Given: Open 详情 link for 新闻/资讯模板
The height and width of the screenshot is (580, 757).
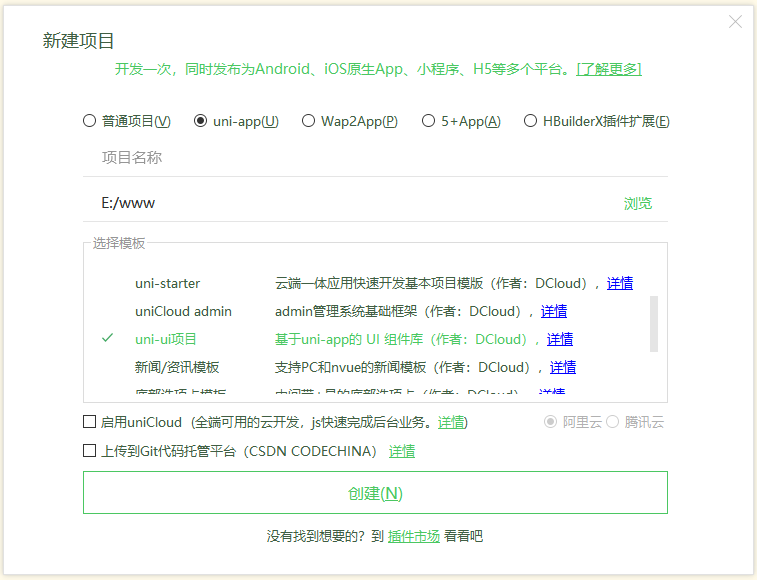Looking at the screenshot, I should click(563, 367).
